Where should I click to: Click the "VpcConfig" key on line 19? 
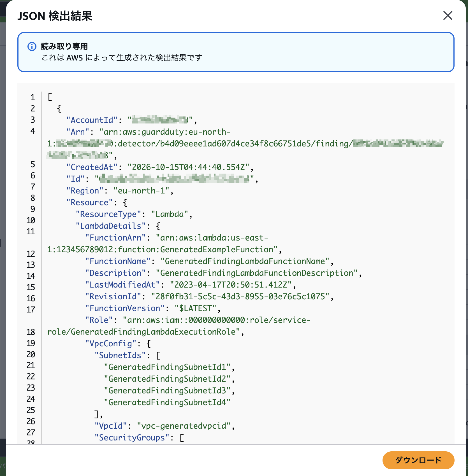pos(111,344)
